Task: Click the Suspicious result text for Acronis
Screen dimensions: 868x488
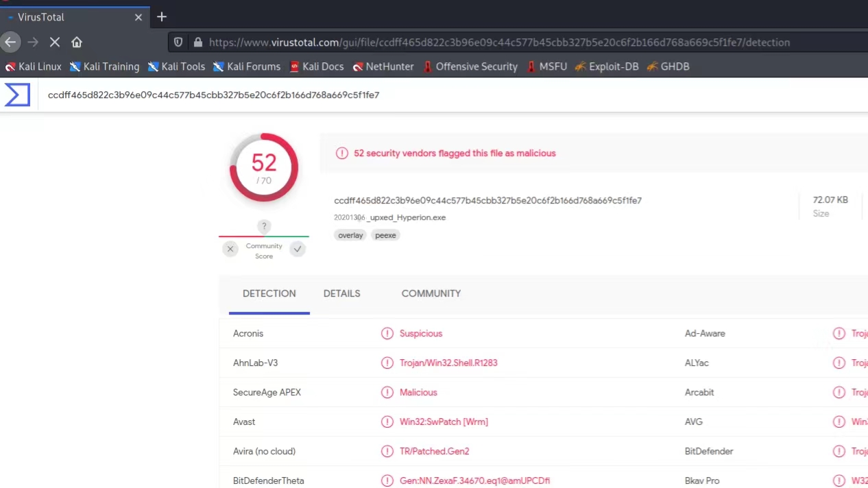Action: (x=421, y=333)
